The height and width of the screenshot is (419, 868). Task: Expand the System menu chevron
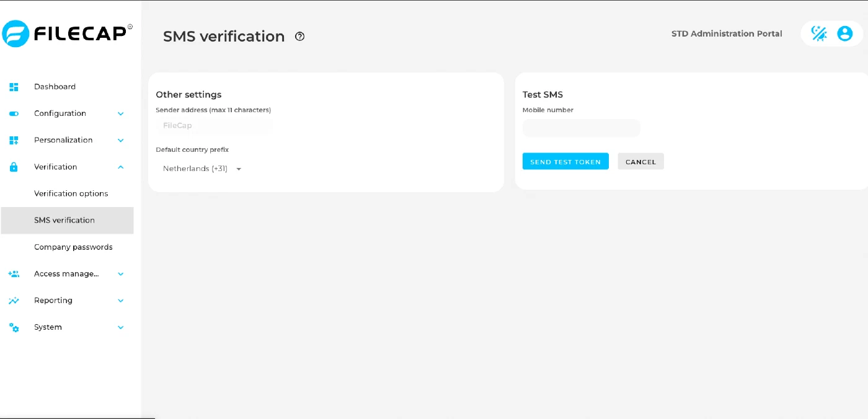pos(121,327)
